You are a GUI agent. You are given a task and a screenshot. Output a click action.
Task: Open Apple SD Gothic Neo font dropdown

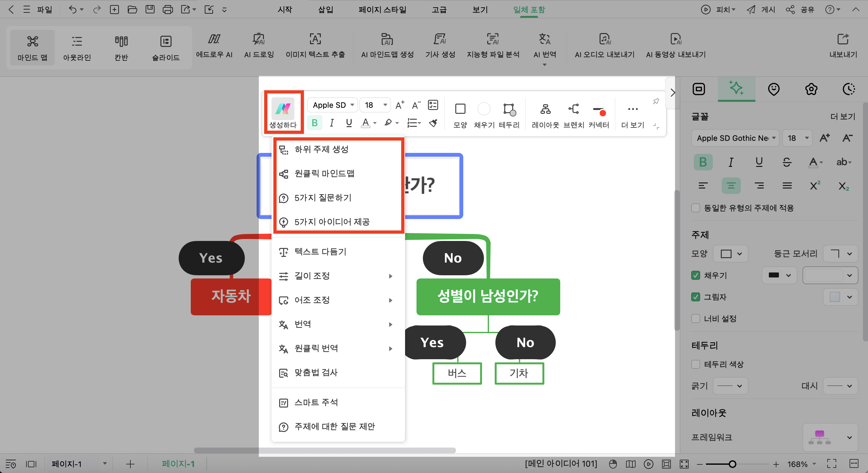coord(735,138)
